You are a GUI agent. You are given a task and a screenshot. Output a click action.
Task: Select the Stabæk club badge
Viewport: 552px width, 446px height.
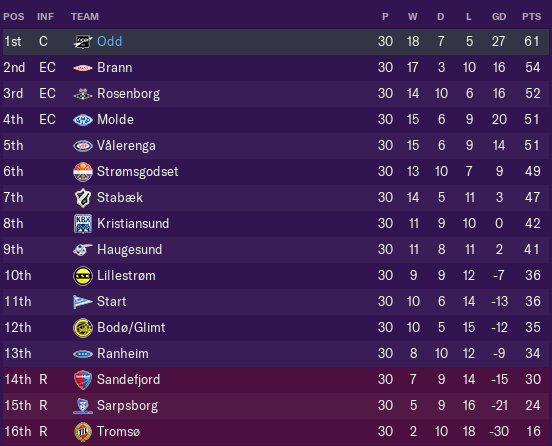click(x=83, y=198)
